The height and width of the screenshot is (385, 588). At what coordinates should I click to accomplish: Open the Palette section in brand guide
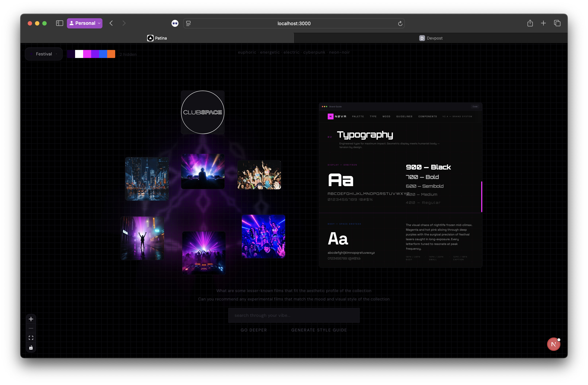pos(358,116)
